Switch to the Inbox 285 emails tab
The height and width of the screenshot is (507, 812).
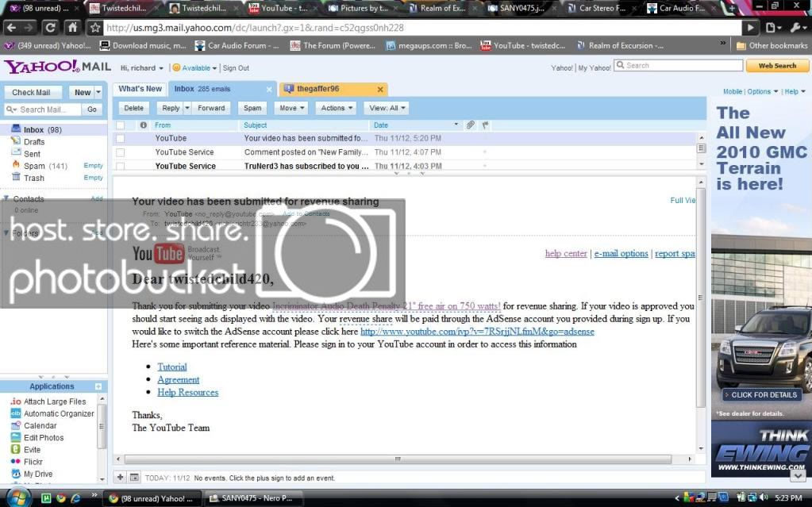pyautogui.click(x=221, y=89)
